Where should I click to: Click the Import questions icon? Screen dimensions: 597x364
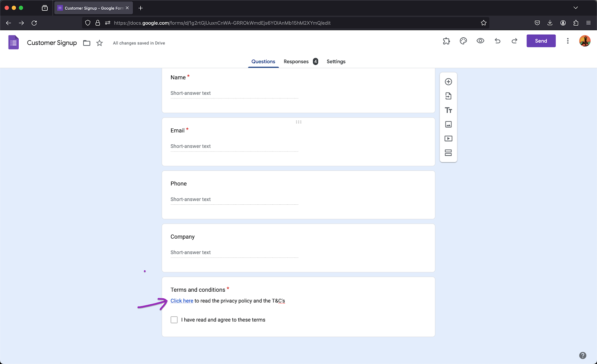448,96
